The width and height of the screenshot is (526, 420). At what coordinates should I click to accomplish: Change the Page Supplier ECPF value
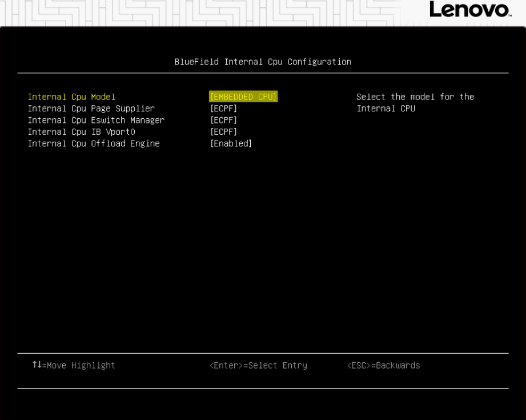[x=224, y=109]
